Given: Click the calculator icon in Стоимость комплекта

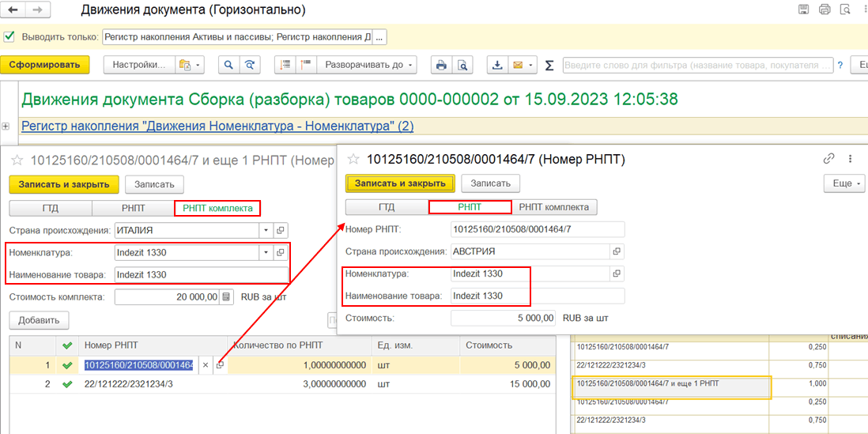Looking at the screenshot, I should pyautogui.click(x=227, y=297).
